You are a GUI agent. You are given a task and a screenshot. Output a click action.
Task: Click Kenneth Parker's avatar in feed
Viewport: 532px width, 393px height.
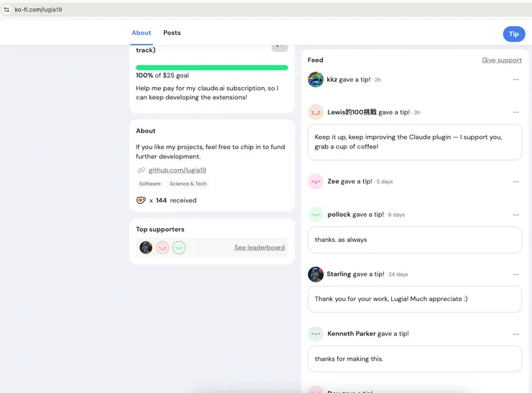point(316,334)
